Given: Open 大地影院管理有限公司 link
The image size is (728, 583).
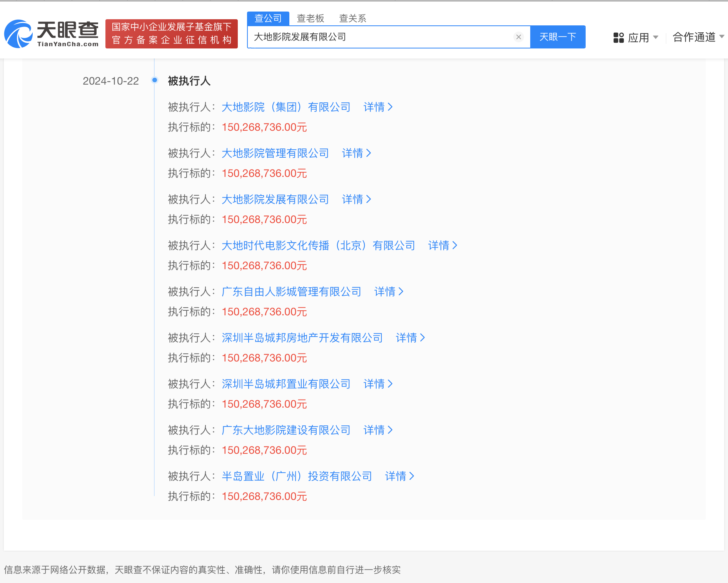Looking at the screenshot, I should click(275, 153).
